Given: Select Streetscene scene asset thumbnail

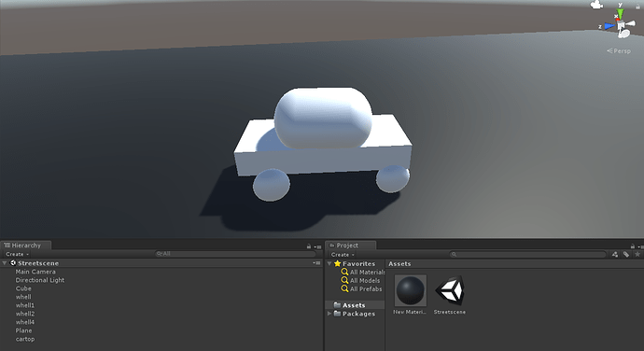Looking at the screenshot, I should tap(450, 290).
